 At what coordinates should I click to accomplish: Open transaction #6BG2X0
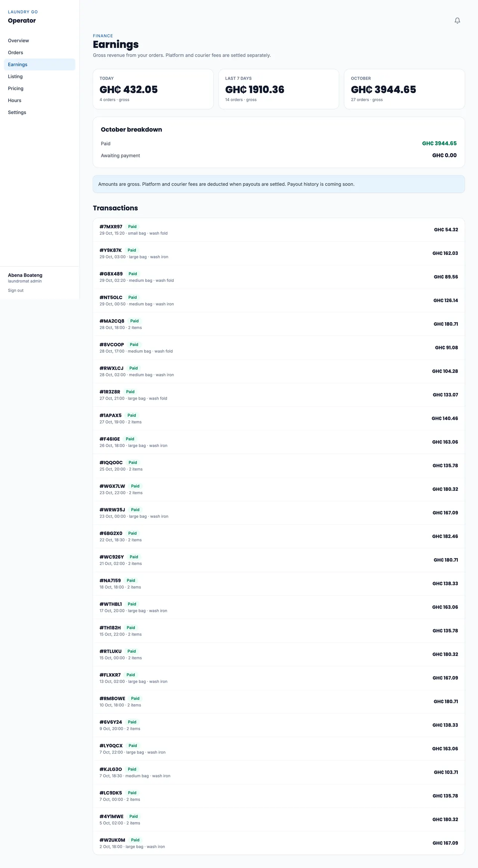279,536
